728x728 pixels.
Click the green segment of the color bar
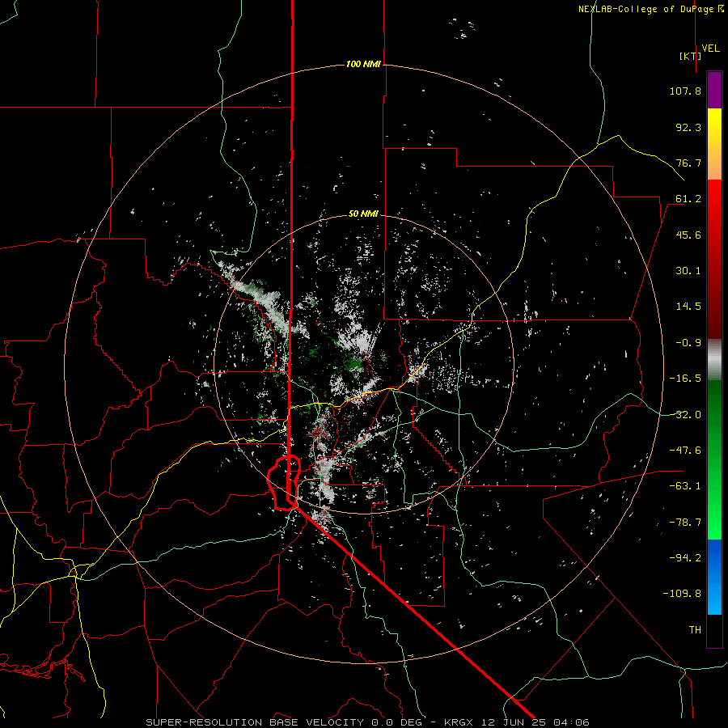(x=714, y=459)
